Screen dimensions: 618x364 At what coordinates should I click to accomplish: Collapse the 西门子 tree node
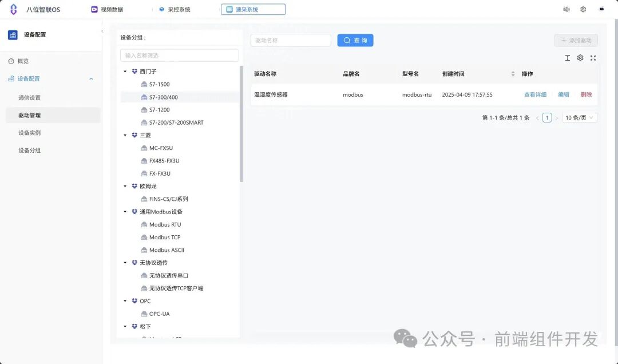pyautogui.click(x=125, y=72)
